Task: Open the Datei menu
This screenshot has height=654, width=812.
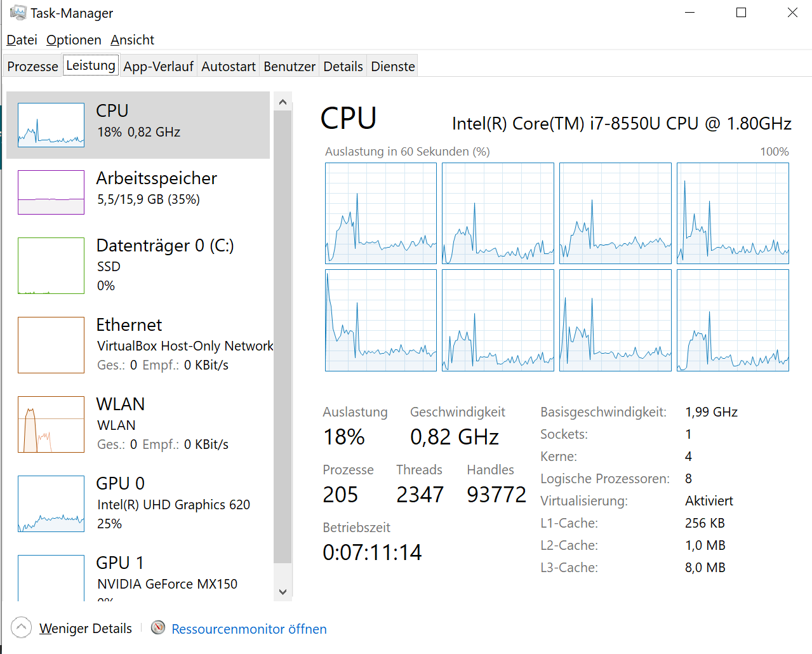Action: point(21,39)
